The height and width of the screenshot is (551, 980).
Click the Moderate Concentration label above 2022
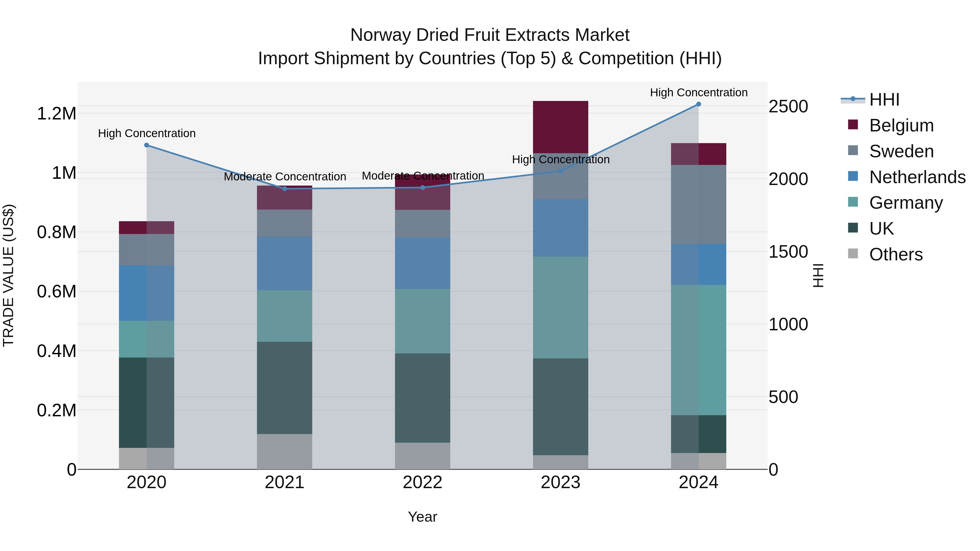pos(423,176)
